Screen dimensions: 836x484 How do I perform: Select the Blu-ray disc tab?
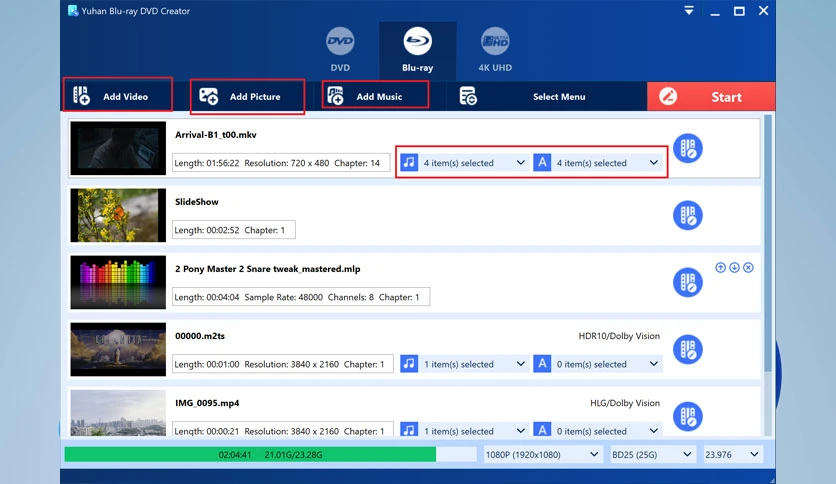tap(417, 51)
